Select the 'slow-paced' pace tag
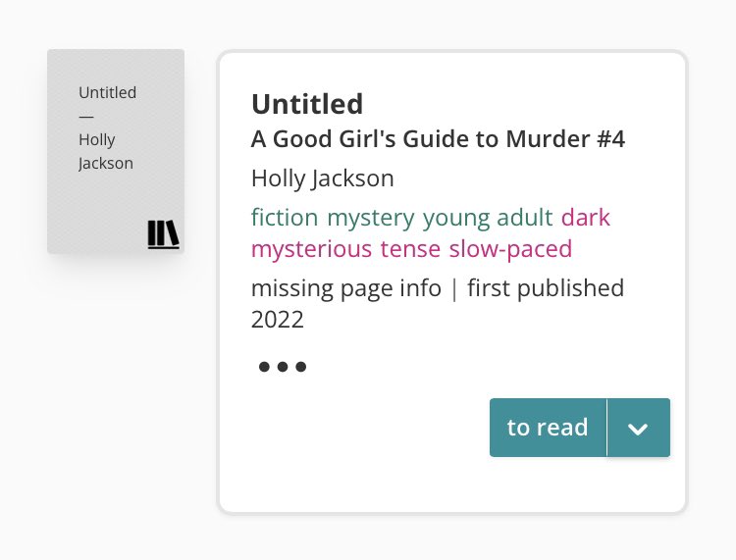This screenshot has height=560, width=736. 510,248
